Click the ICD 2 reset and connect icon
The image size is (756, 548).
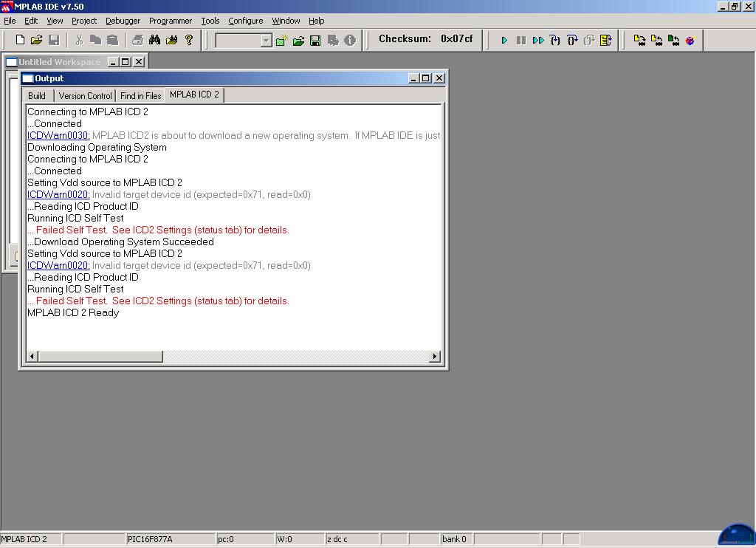pyautogui.click(x=690, y=41)
